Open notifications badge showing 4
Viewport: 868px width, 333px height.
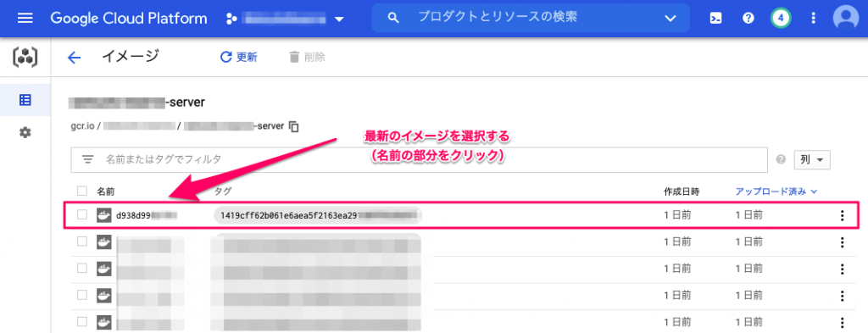click(x=781, y=19)
